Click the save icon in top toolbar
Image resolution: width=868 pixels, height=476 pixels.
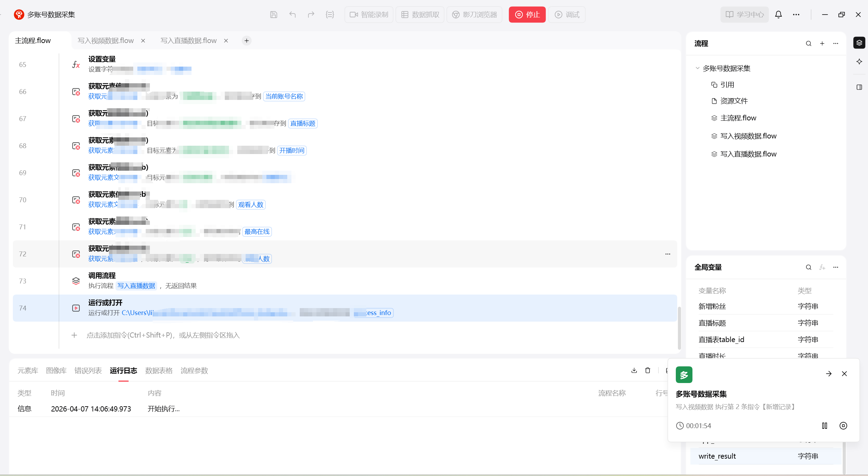coord(273,15)
